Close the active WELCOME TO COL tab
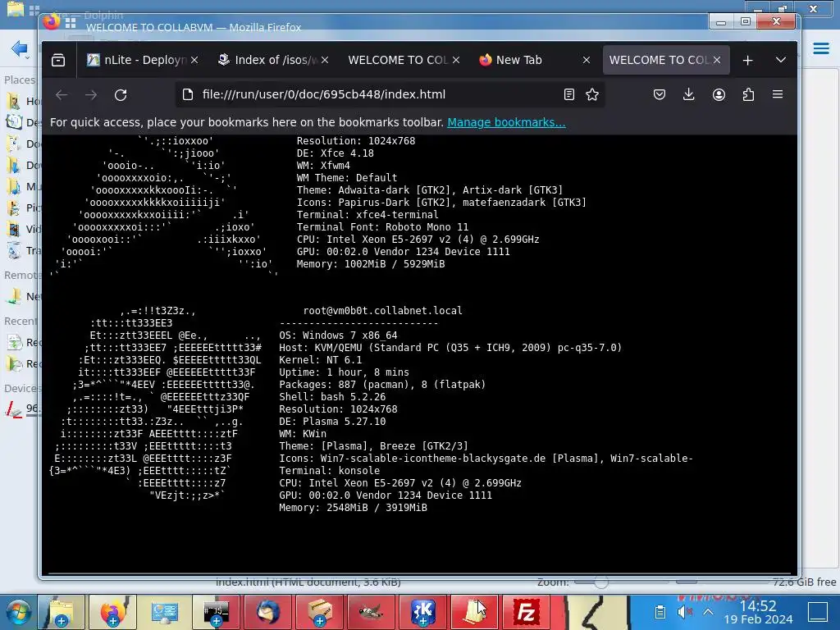The height and width of the screenshot is (630, 840). (x=717, y=60)
